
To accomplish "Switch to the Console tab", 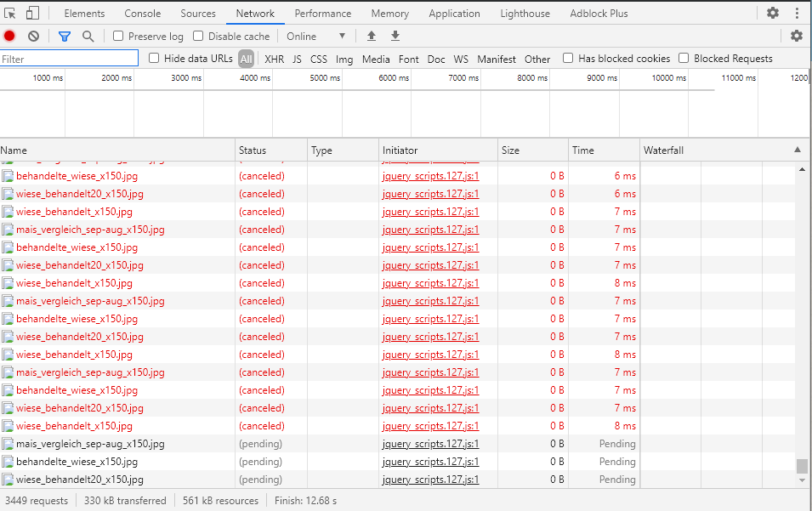I will coord(142,13).
